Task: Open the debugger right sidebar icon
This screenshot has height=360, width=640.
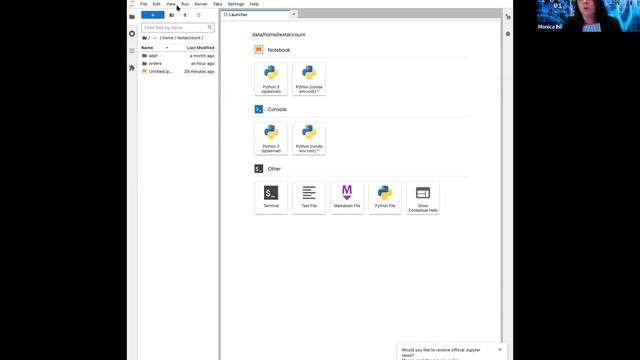Action: [508, 34]
